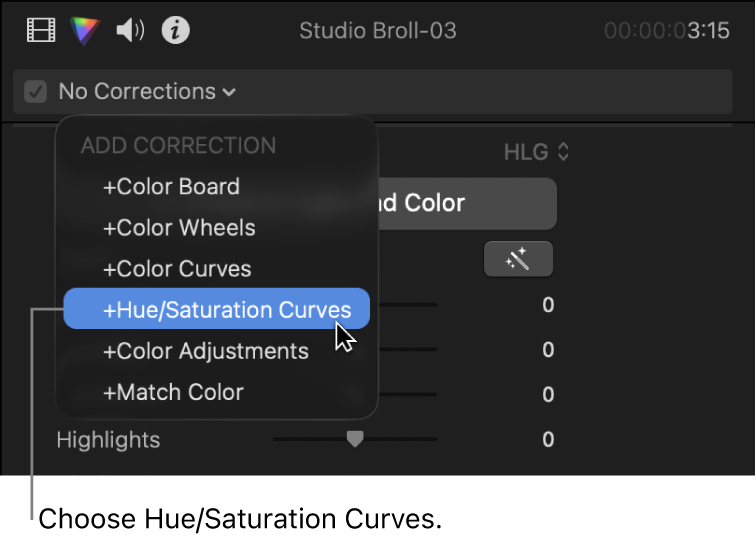Open the Audio inspector speaker icon
Screen dimensions: 756x538
tap(130, 30)
